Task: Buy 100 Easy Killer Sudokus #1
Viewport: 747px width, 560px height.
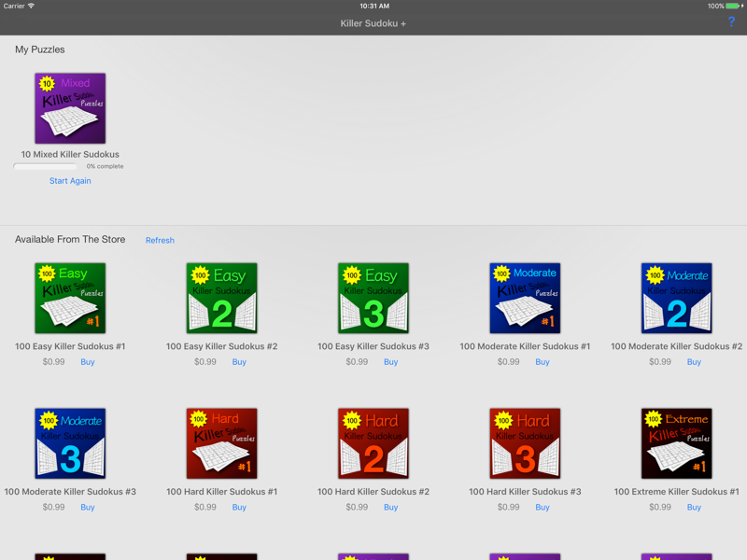Action: point(88,362)
